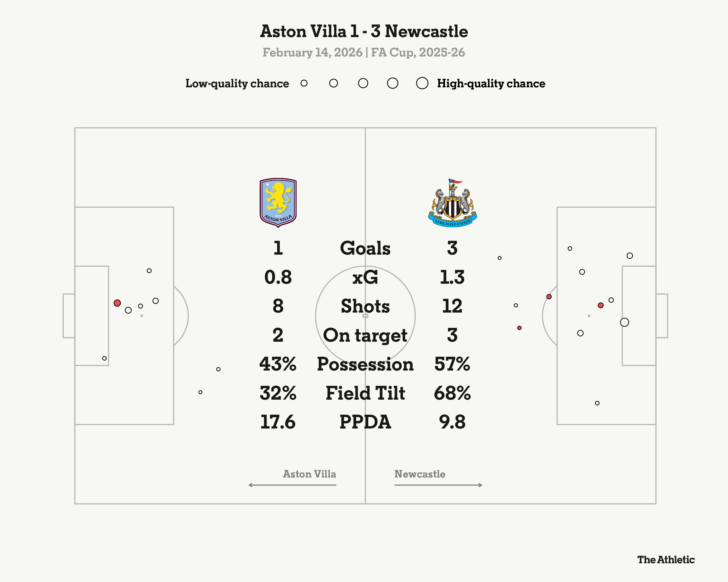Select the Goals stat label
The width and height of the screenshot is (728, 582).
(365, 248)
